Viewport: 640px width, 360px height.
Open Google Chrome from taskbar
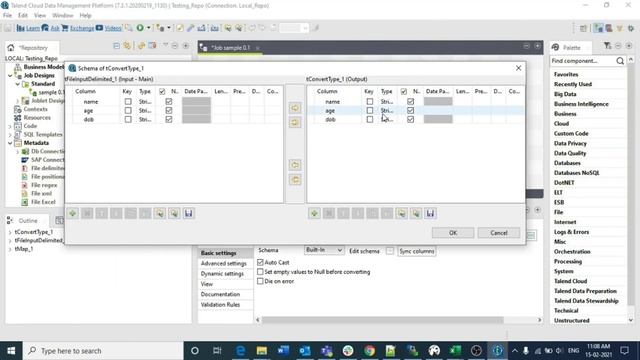click(369, 351)
